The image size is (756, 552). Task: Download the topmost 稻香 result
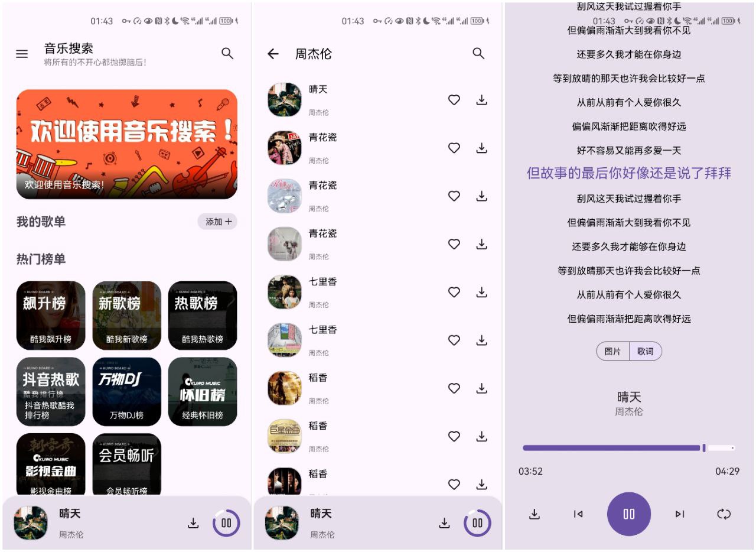pyautogui.click(x=482, y=388)
